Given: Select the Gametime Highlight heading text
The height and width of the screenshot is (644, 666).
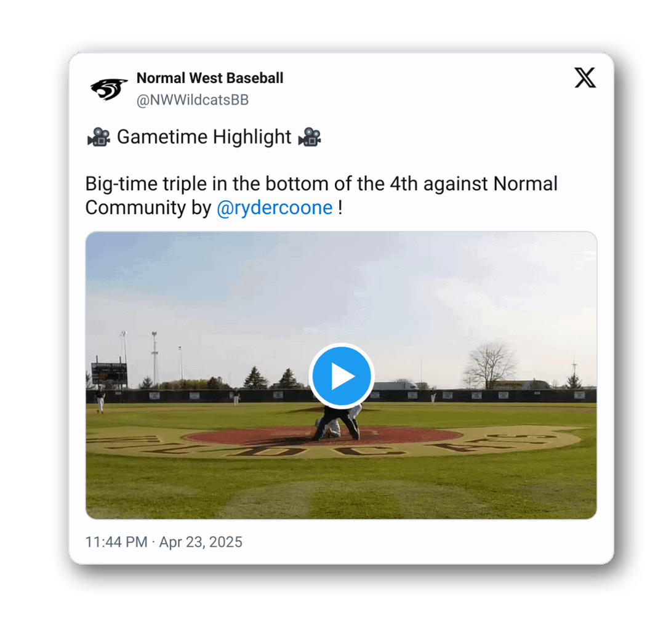Looking at the screenshot, I should 204,137.
